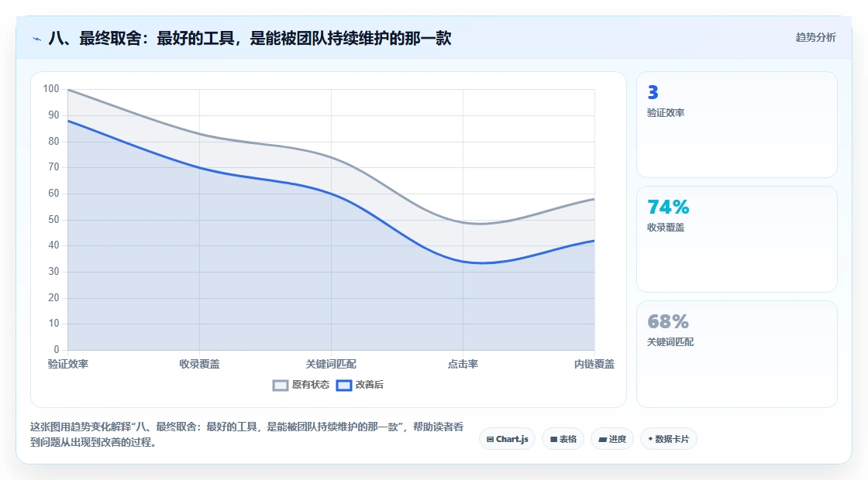
Task: Select the 进度 tag
Action: pyautogui.click(x=612, y=439)
